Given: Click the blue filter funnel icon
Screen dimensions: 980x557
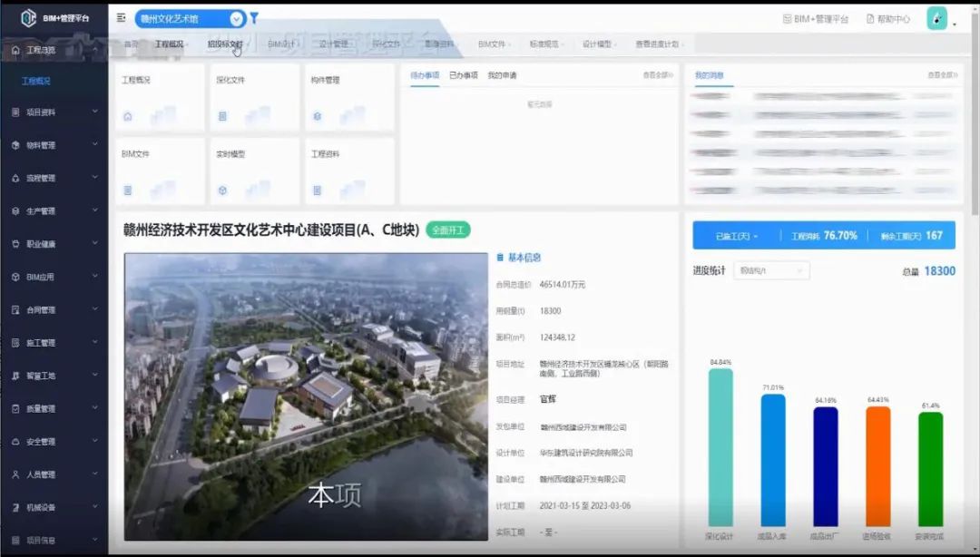Looking at the screenshot, I should click(x=254, y=18).
